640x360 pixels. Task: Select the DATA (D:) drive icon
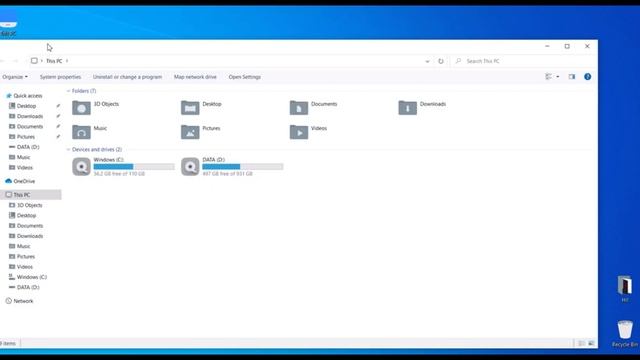[x=190, y=167]
